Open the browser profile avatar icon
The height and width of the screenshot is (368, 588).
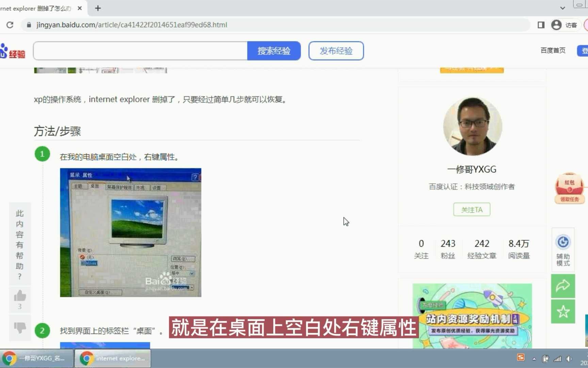click(x=556, y=25)
